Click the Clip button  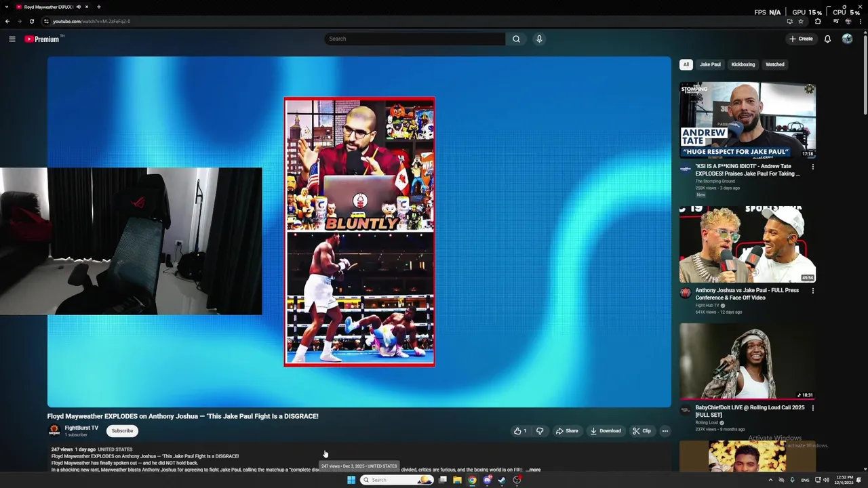point(642,431)
